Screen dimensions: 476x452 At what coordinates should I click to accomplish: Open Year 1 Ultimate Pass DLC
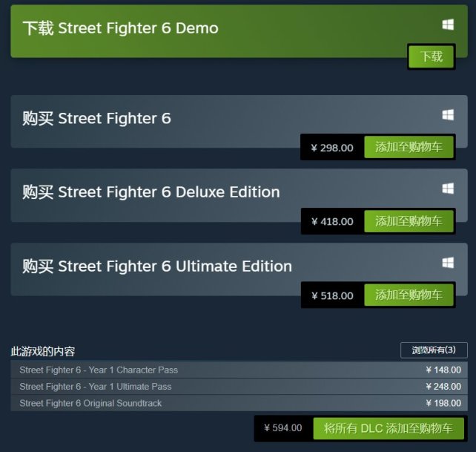239,387
